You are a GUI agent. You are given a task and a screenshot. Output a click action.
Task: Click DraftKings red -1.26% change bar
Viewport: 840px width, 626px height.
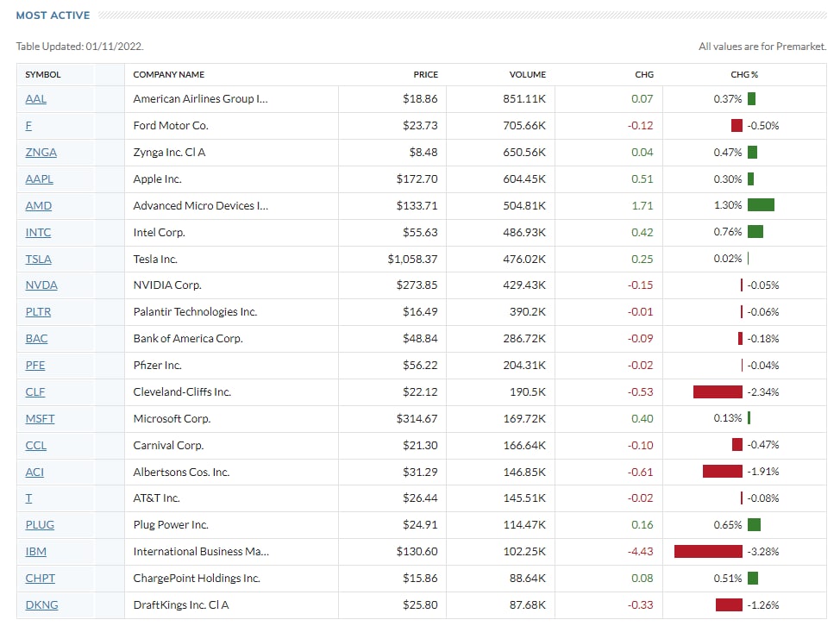tap(729, 605)
